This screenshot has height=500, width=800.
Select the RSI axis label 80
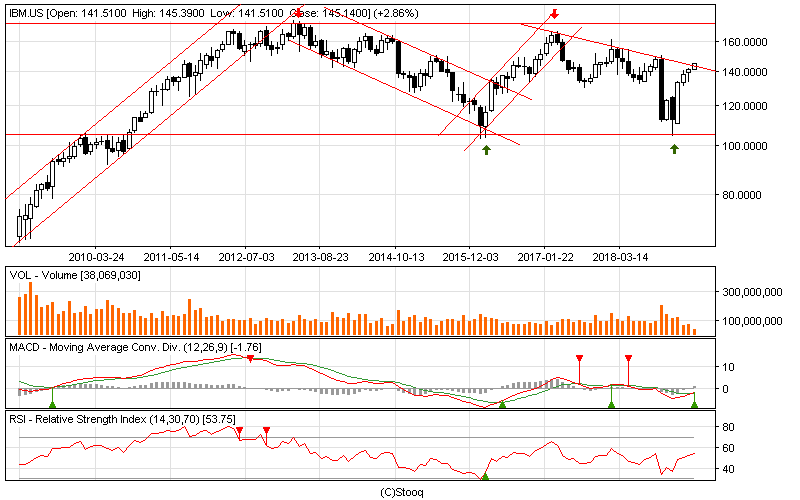pos(729,427)
